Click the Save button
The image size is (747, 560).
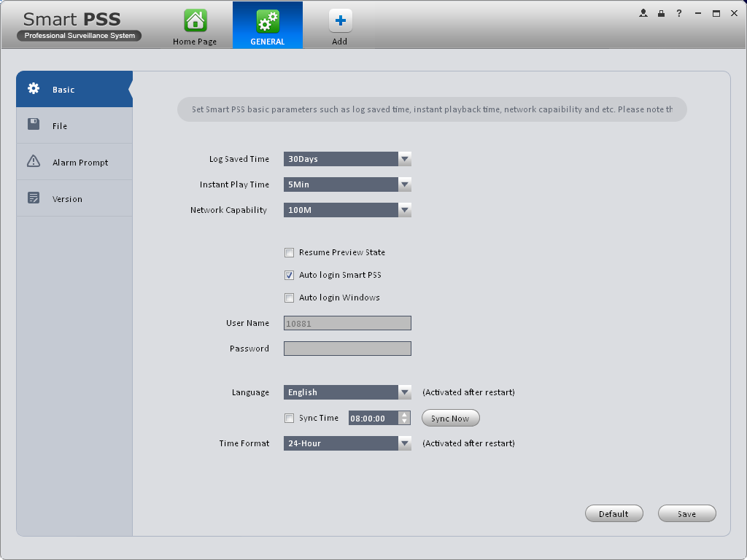click(687, 514)
